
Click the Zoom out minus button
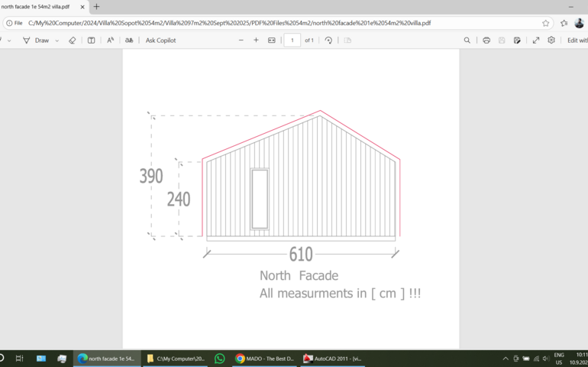pos(241,41)
